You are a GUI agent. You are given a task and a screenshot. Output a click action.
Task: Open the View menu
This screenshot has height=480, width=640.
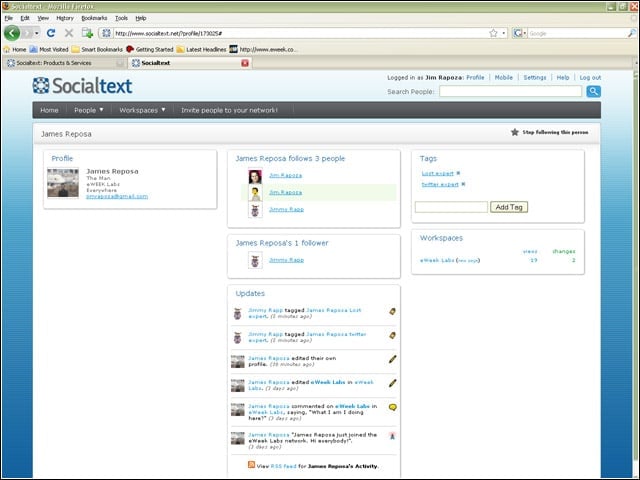click(x=43, y=18)
